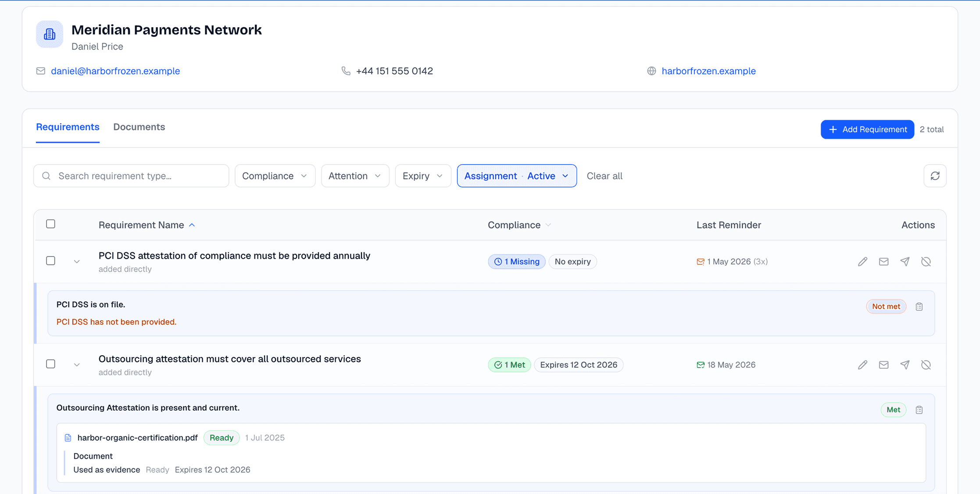The height and width of the screenshot is (494, 980).
Task: Open the Expiry filter dropdown
Action: tap(423, 176)
